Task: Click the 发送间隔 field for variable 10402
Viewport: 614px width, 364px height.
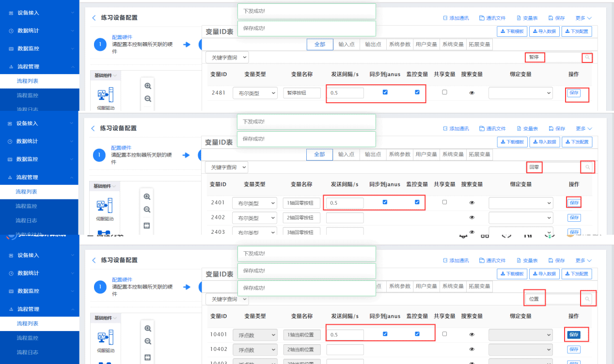Action: [345, 349]
